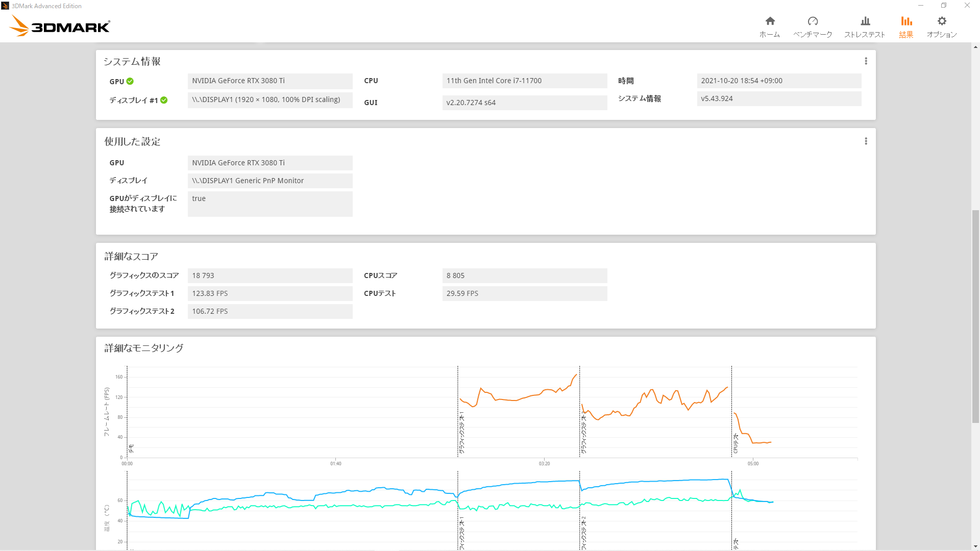This screenshot has height=551, width=980.
Task: Click the green GPU verification checkmark
Action: coord(130,81)
